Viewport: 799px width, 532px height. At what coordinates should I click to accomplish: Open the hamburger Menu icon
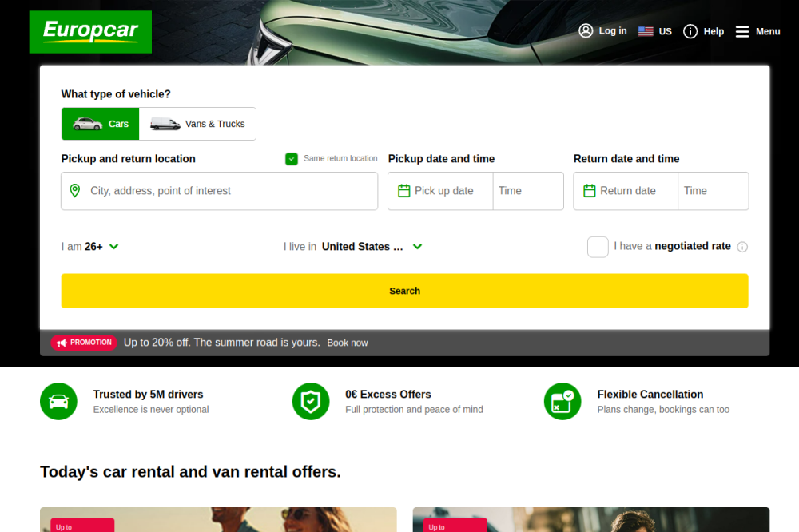742,32
